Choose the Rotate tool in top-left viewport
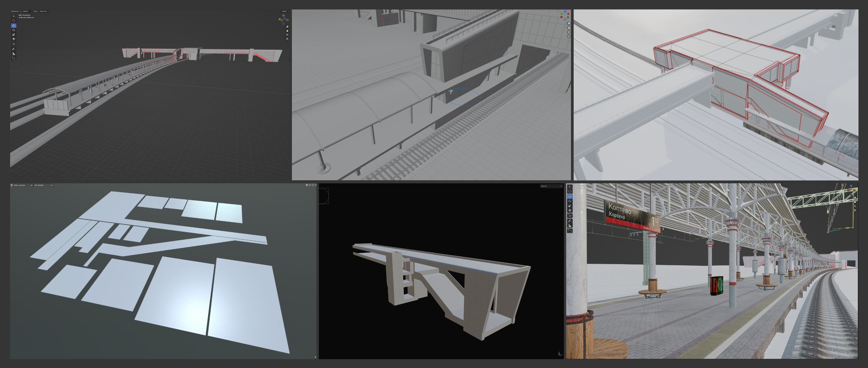Screen dimensions: 868x368 pos(14,30)
